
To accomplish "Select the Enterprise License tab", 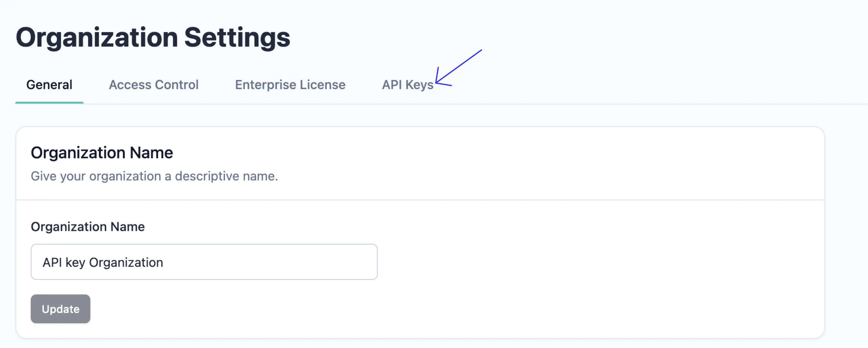I will pos(290,85).
